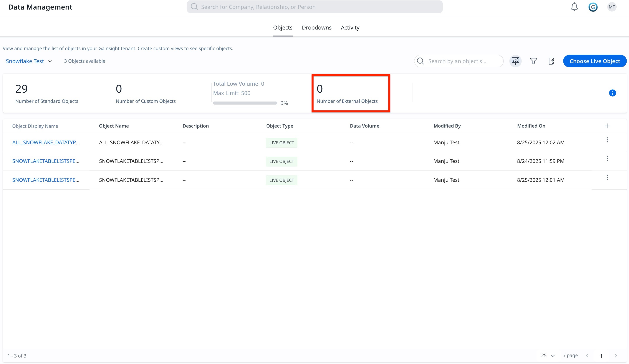Open the MT user profile avatar
629x364 pixels.
[x=612, y=7]
